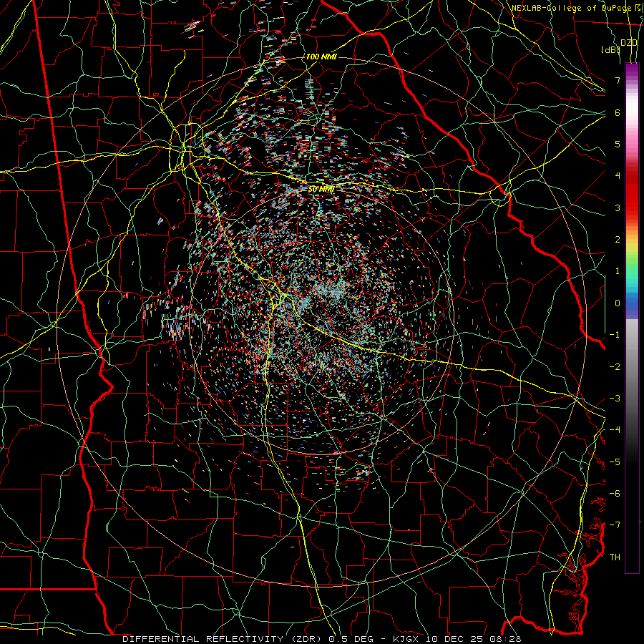Click the ZDR color scale bar

click(632, 318)
